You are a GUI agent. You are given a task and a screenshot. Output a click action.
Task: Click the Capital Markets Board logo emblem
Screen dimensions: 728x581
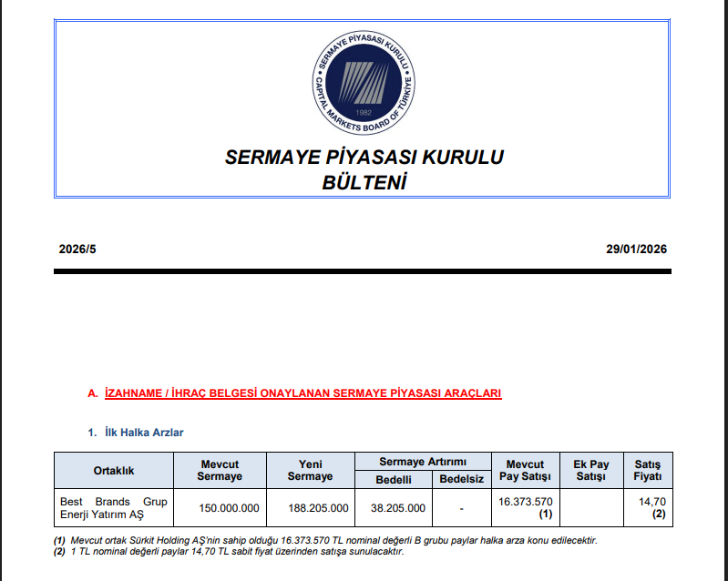(364, 83)
